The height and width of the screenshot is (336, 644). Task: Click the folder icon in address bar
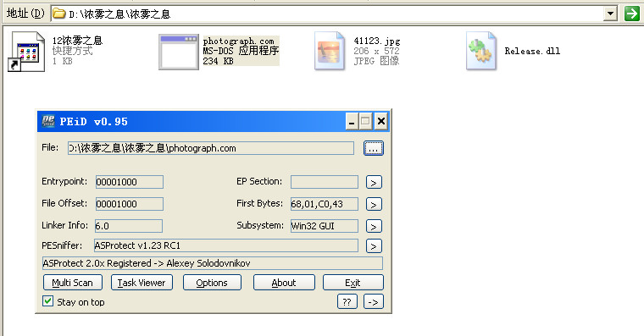59,14
